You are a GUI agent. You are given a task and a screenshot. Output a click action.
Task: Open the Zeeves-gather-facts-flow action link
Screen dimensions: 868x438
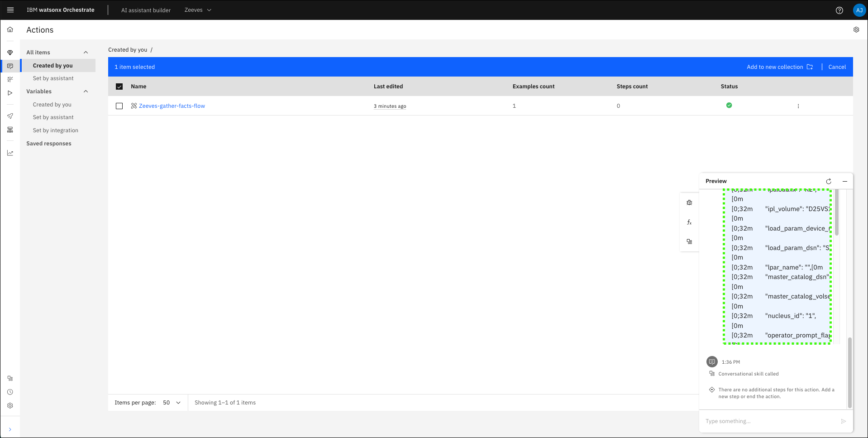coord(172,106)
